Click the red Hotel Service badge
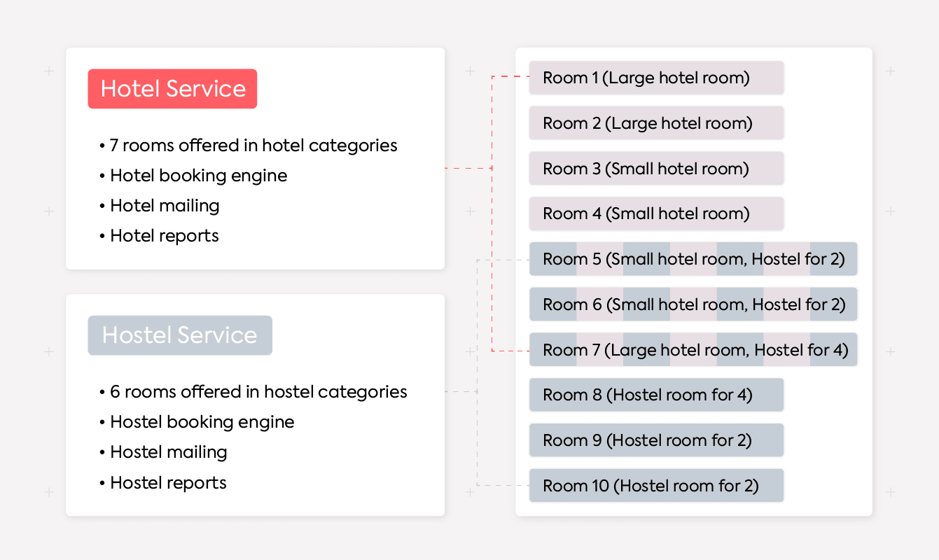 point(172,89)
